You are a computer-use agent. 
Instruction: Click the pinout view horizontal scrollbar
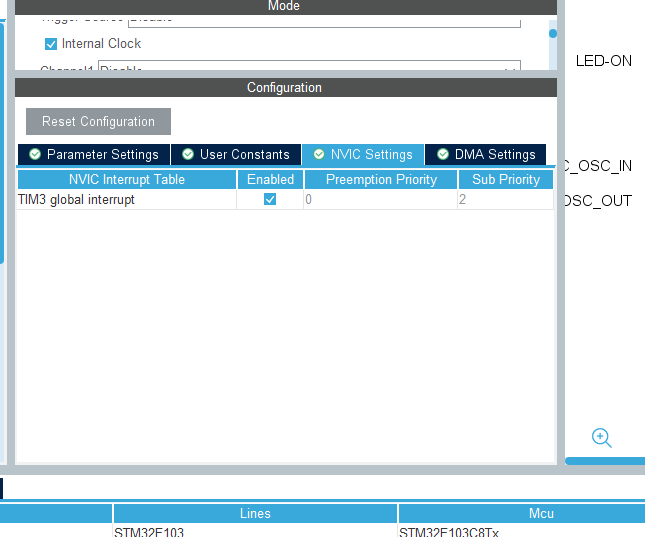[605, 461]
